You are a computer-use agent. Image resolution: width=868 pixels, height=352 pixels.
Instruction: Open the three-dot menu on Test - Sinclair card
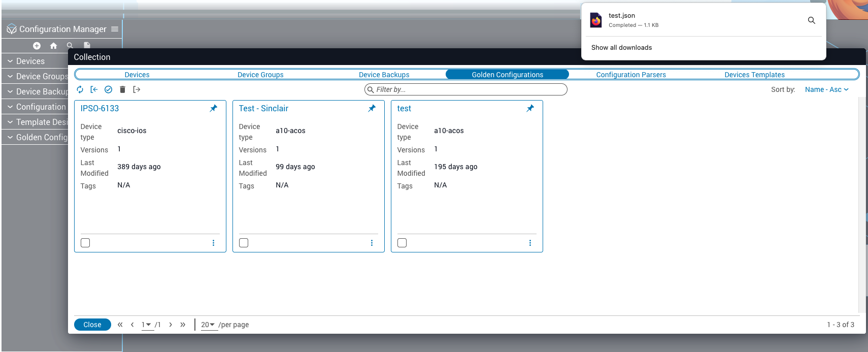(x=372, y=243)
